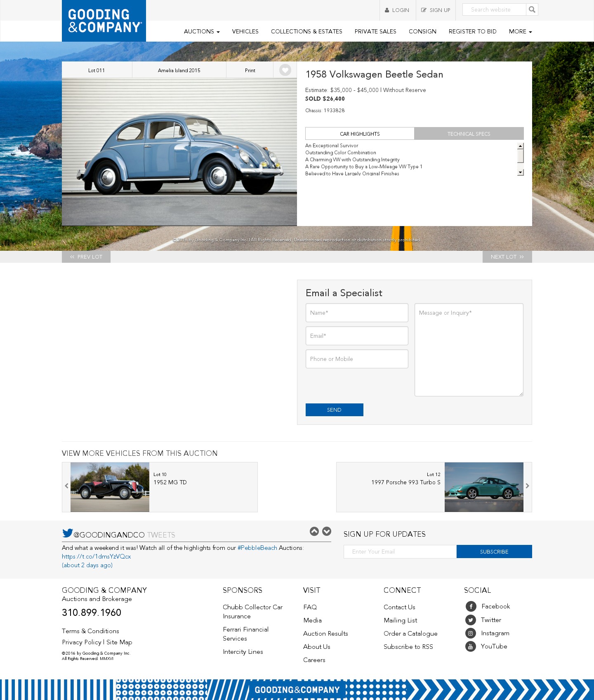Focus the Message or Inquiry textarea
This screenshot has width=594, height=700.
pyautogui.click(x=469, y=350)
